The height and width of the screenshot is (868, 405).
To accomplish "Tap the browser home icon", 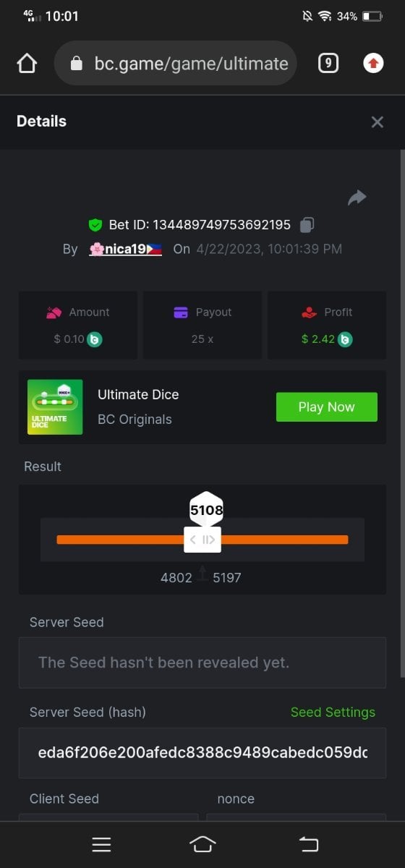I will (27, 64).
